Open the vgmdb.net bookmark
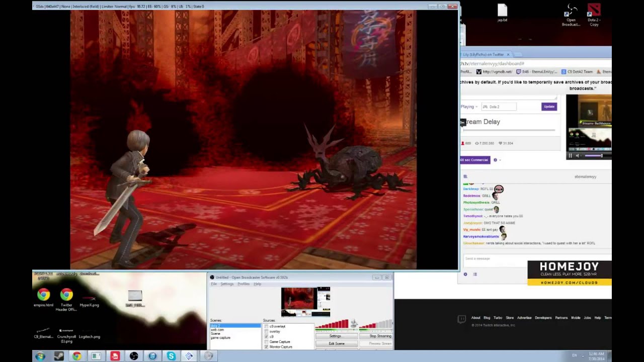The height and width of the screenshot is (362, 644). (494, 72)
